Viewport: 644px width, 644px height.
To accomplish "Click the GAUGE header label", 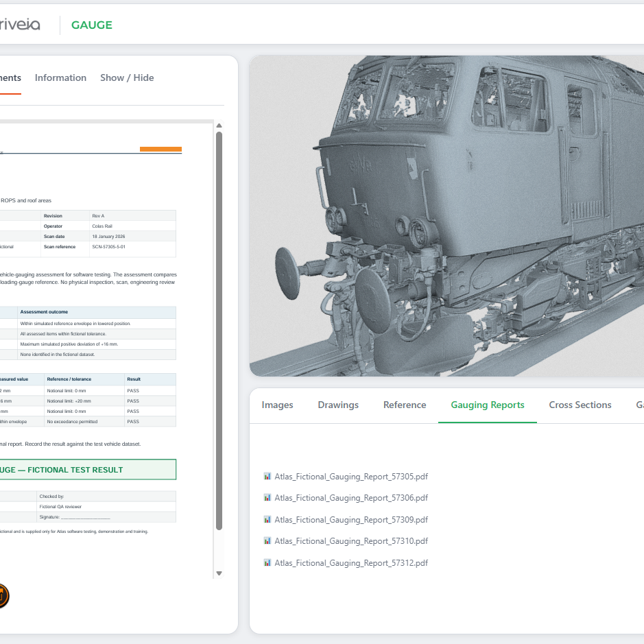I will click(x=92, y=25).
